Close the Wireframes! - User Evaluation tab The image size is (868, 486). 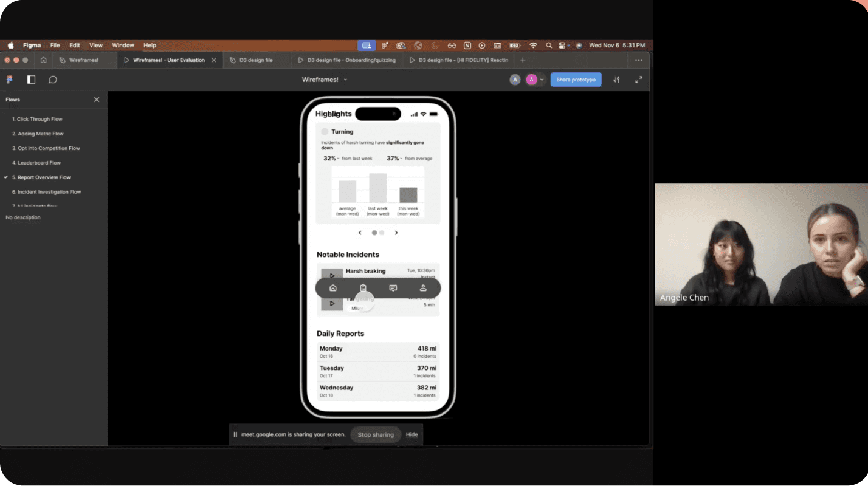coord(213,60)
